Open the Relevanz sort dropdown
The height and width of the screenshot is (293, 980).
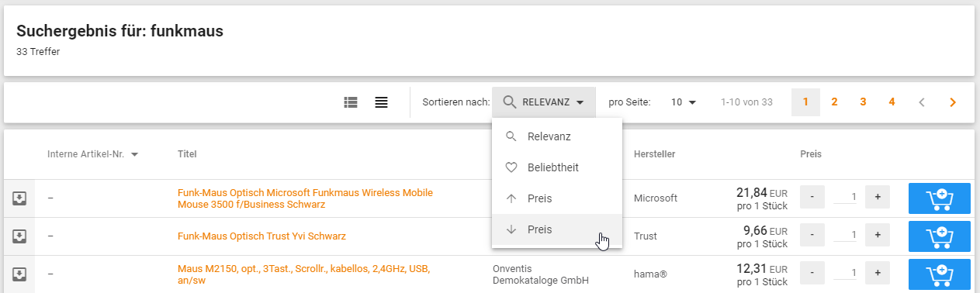[544, 102]
